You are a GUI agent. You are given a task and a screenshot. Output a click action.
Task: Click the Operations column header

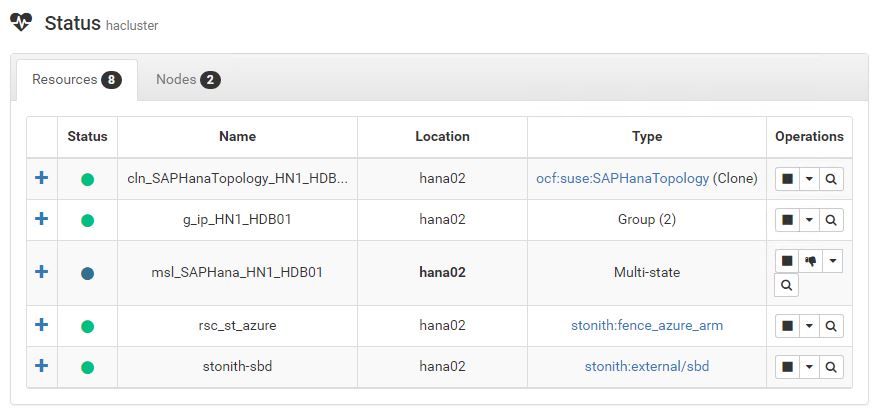[809, 136]
